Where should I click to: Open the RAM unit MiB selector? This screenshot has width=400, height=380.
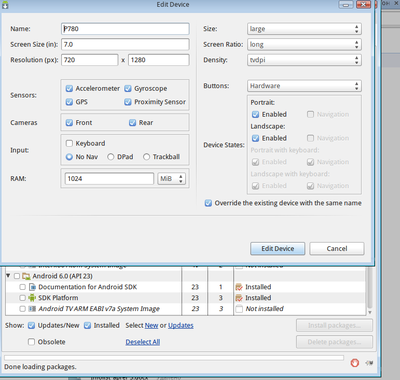coord(171,179)
